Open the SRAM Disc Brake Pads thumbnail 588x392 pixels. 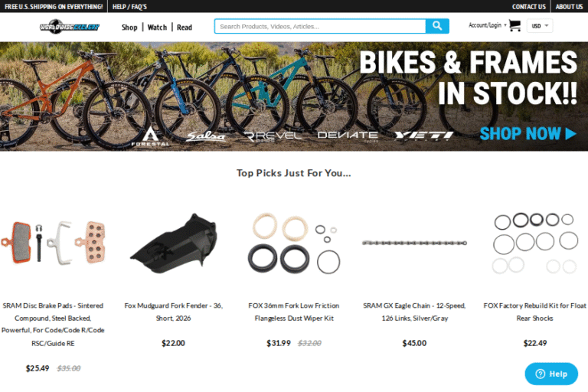[x=53, y=243]
